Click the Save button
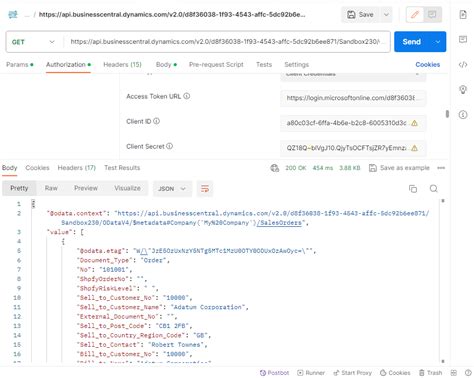Image resolution: width=474 pixels, height=378 pixels. point(360,15)
